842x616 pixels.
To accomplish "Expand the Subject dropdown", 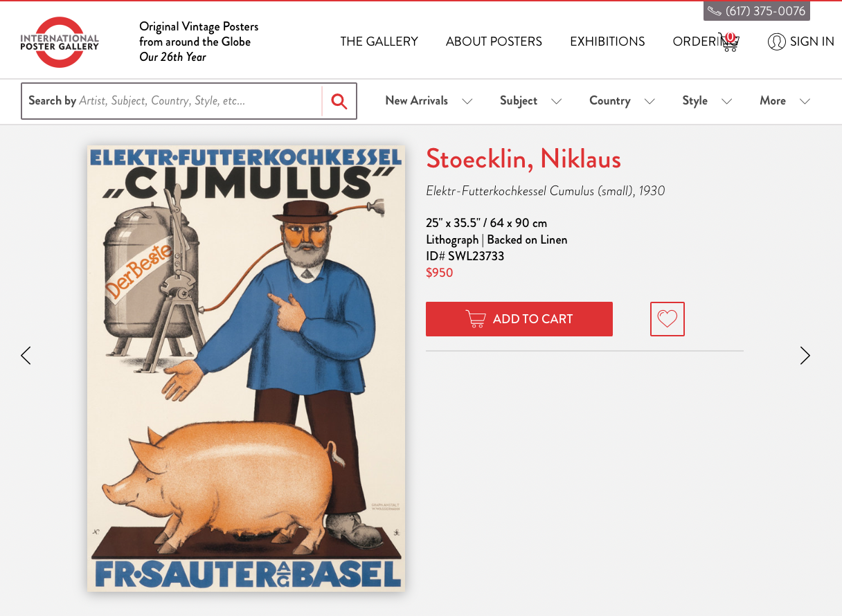I will pos(530,101).
